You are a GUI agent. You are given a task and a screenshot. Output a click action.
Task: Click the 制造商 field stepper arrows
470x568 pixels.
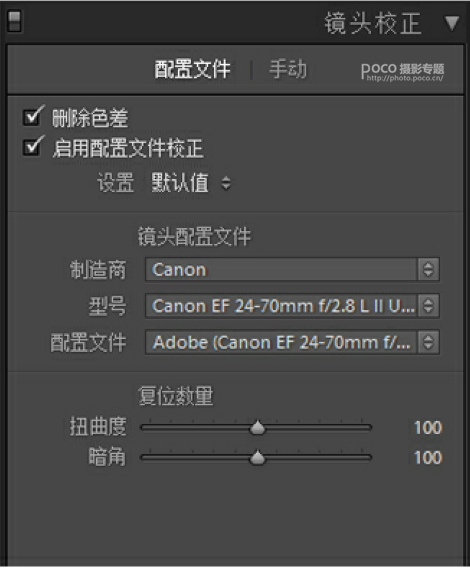click(428, 270)
